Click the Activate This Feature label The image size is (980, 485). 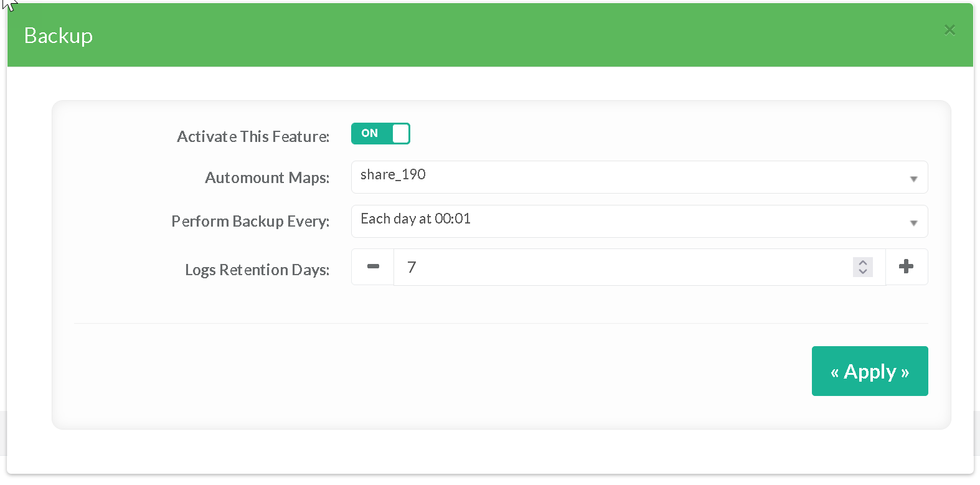tap(253, 136)
